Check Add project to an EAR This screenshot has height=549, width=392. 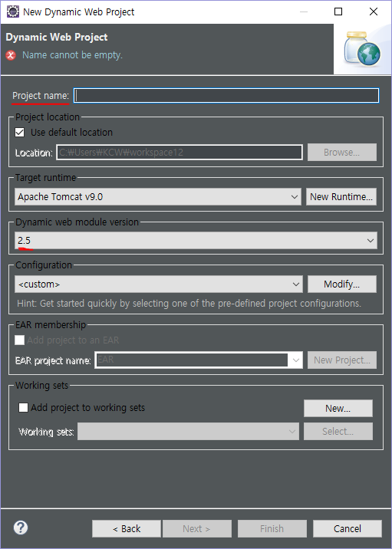pos(20,340)
